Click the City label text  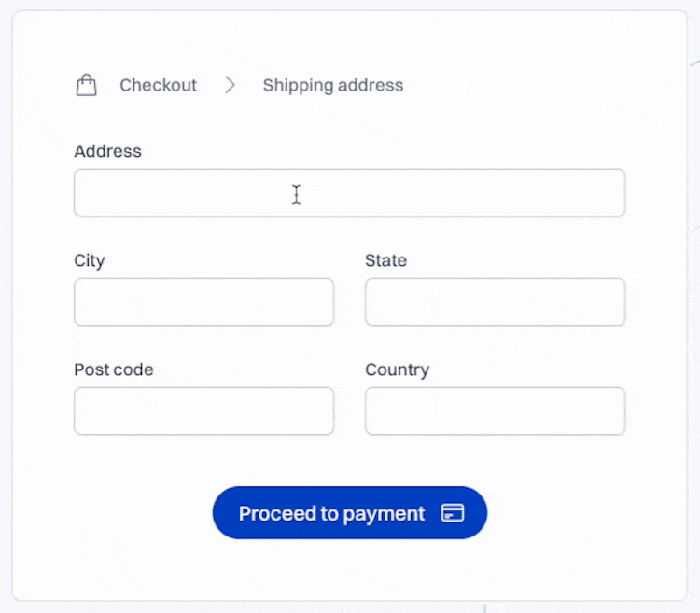90,260
